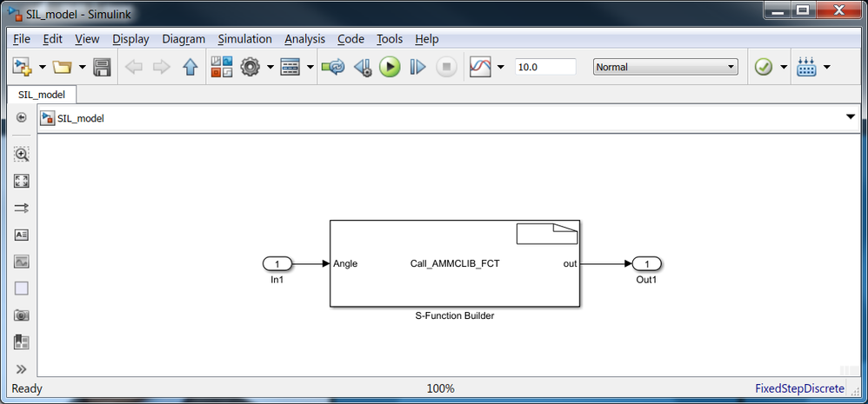Click the Step Forward button
This screenshot has width=868, height=404.
coord(418,68)
